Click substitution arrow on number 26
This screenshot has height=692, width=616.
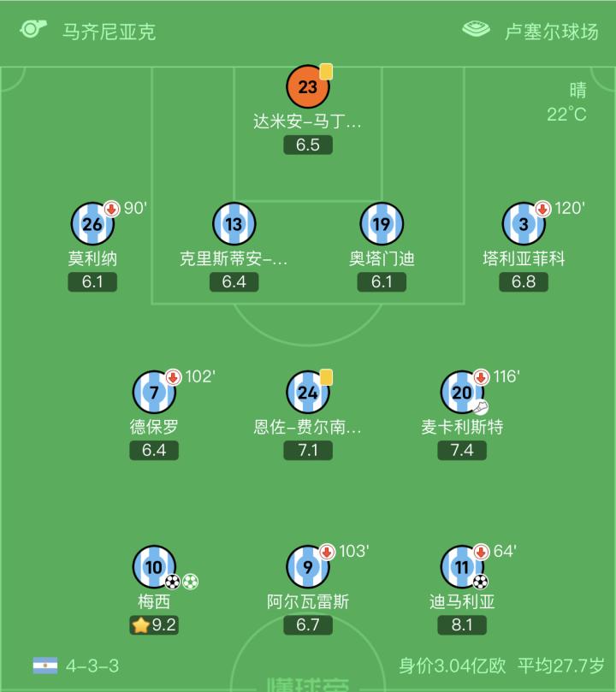coord(111,209)
